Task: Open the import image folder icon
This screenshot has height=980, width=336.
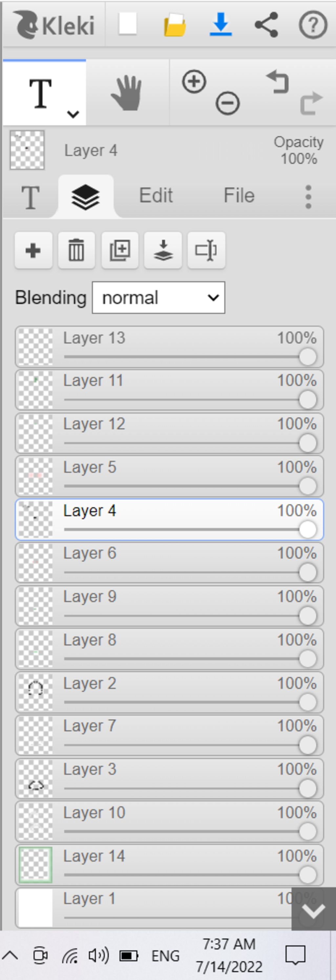Action: [175, 25]
